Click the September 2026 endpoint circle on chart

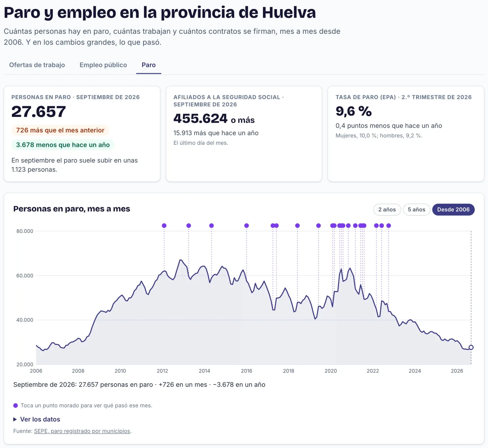[x=471, y=347]
